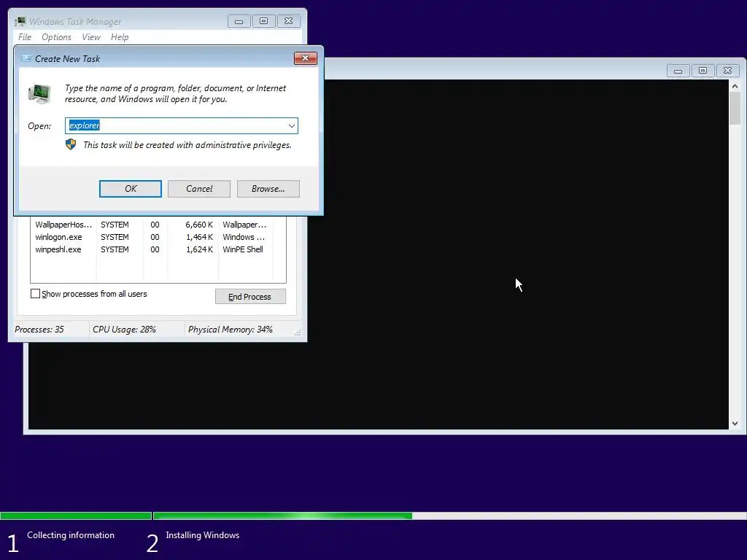Minimize the black console window

(x=678, y=71)
